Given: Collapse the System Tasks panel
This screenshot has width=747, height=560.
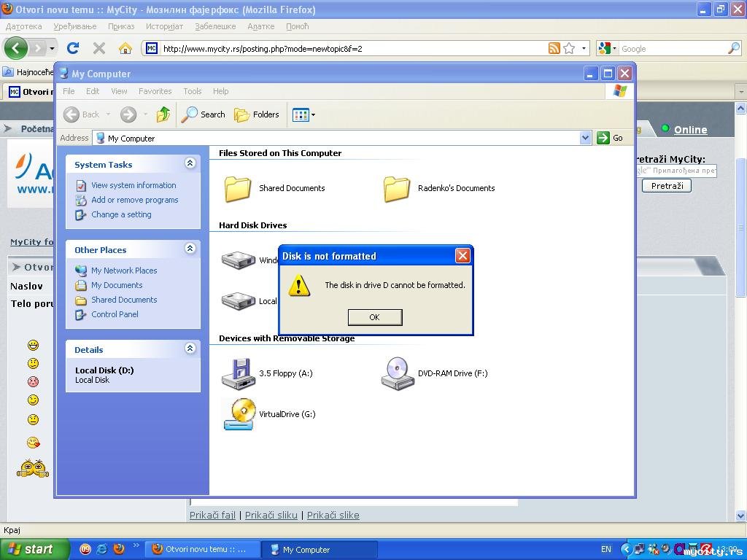Looking at the screenshot, I should [190, 163].
